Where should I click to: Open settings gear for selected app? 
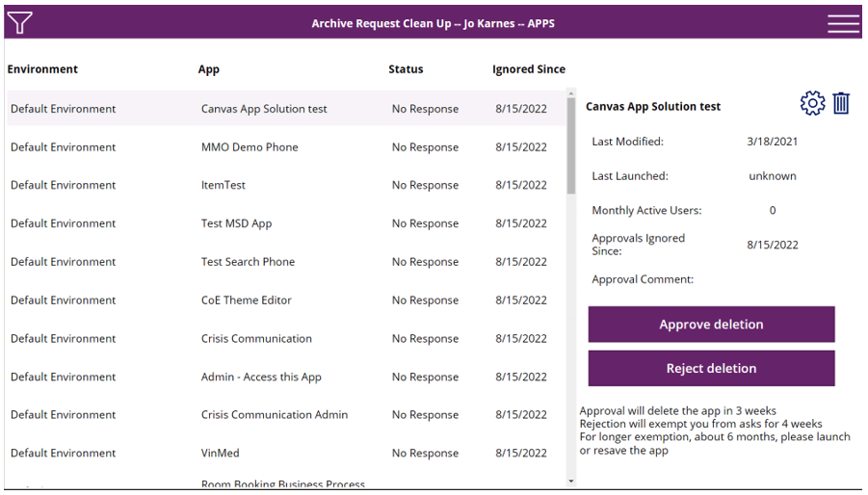pyautogui.click(x=812, y=104)
